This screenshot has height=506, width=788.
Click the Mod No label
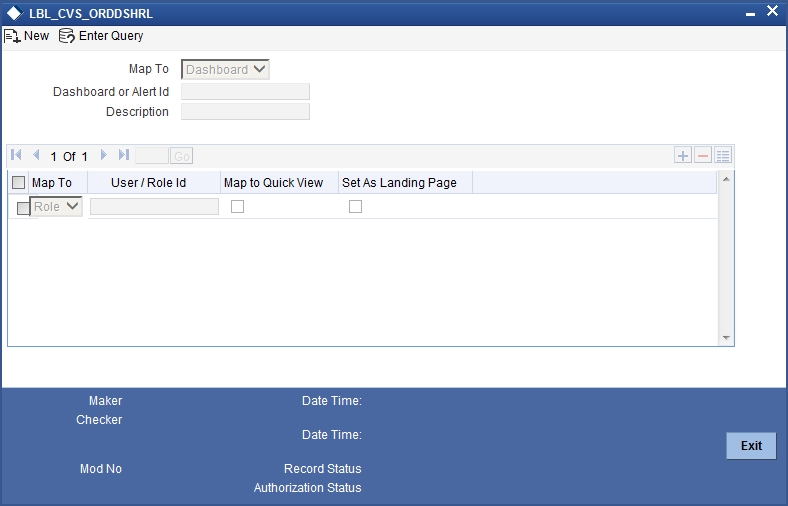101,469
